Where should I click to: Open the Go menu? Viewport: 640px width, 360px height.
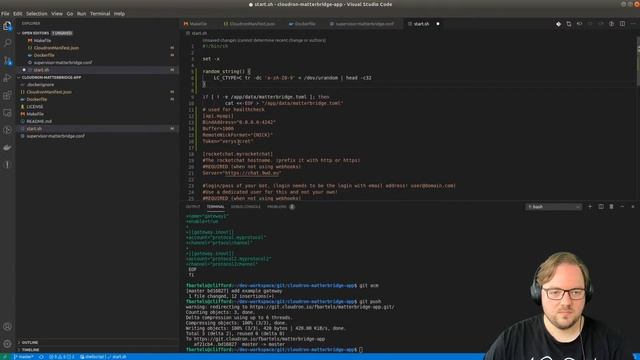point(70,13)
